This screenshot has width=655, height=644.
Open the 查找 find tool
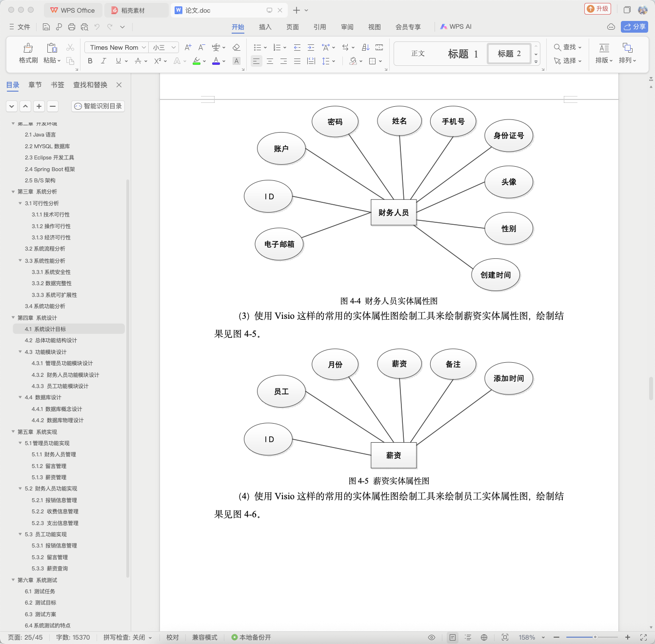coord(568,47)
